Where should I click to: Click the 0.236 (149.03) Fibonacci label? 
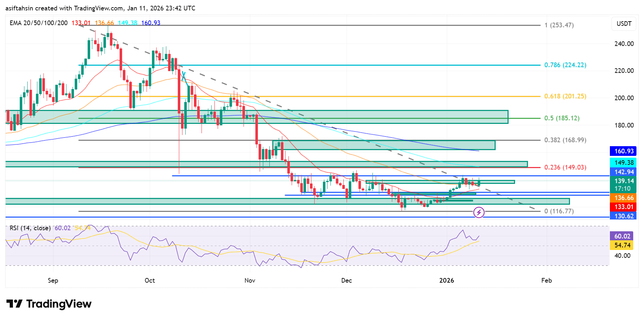(x=565, y=167)
